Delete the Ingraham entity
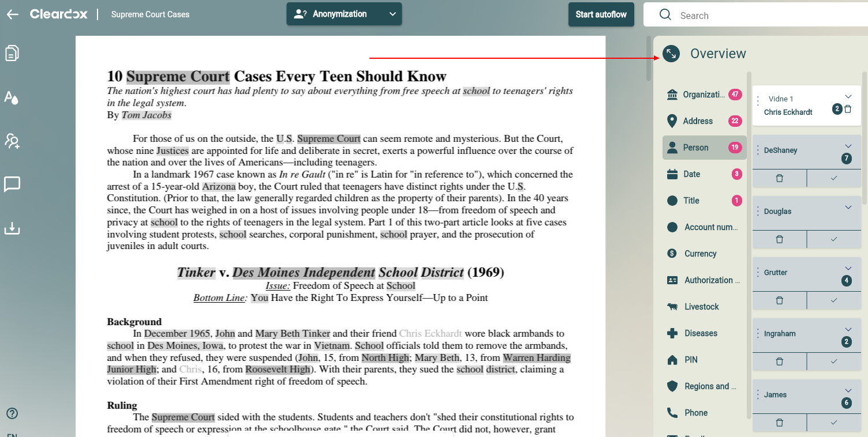 coord(780,361)
